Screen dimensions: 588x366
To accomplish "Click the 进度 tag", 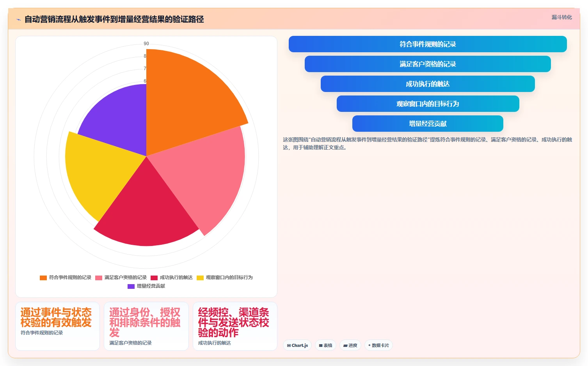I will (x=350, y=345).
